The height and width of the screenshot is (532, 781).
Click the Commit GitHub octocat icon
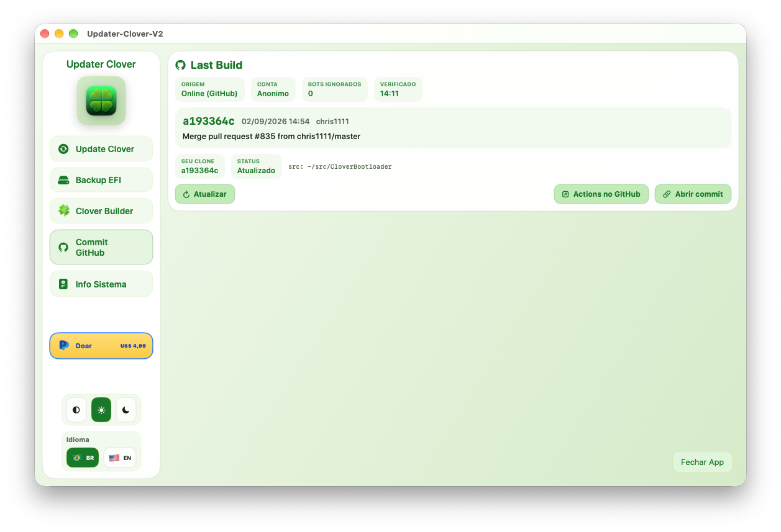[x=63, y=247]
